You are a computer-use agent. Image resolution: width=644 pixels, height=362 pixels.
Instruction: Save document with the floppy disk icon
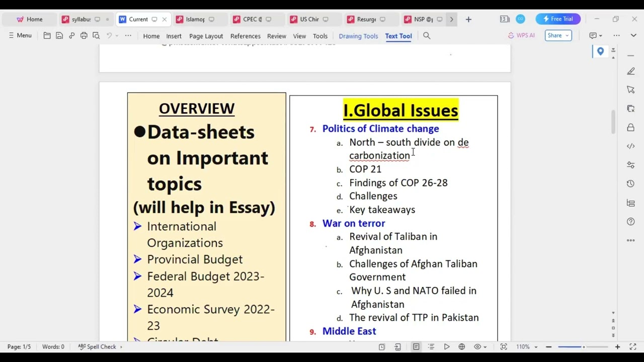[59, 36]
